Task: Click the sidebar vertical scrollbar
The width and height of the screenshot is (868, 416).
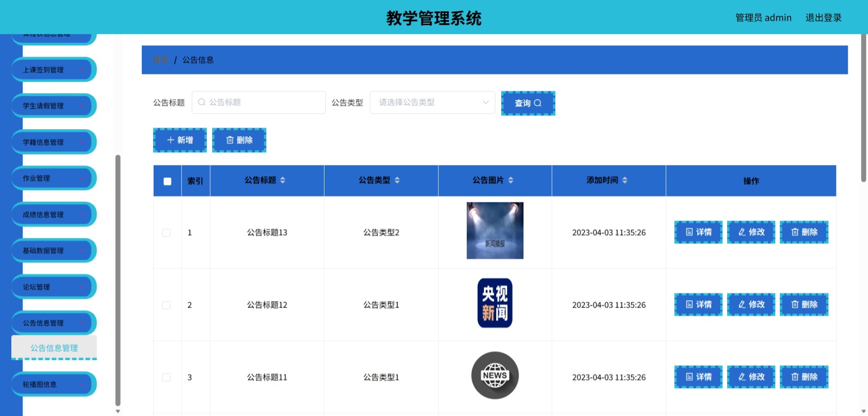Action: (118, 280)
